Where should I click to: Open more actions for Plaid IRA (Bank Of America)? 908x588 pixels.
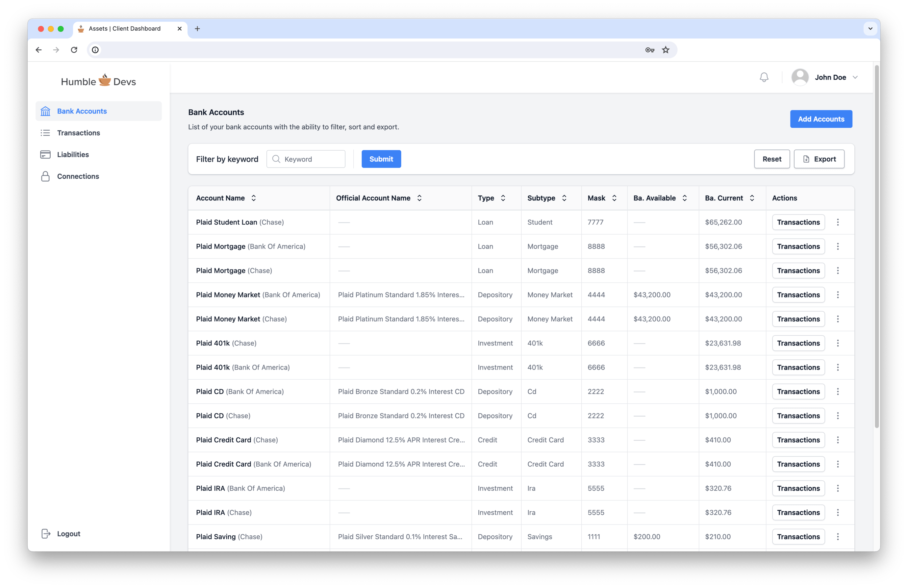click(x=838, y=488)
